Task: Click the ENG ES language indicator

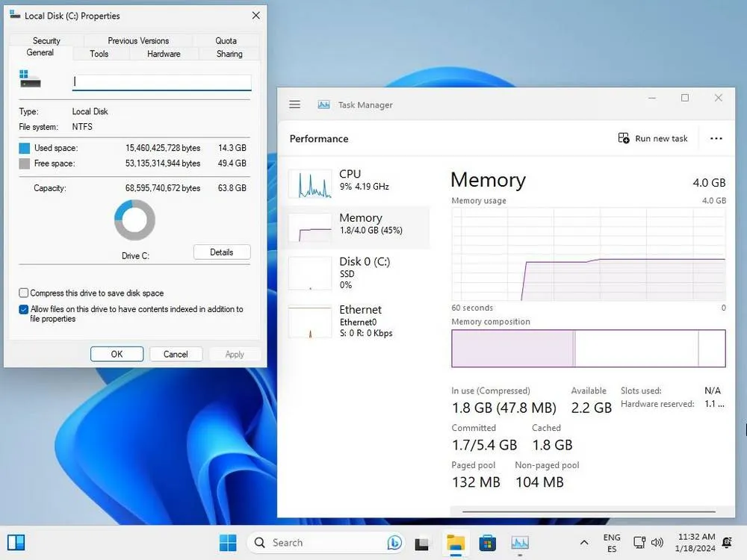Action: click(612, 543)
